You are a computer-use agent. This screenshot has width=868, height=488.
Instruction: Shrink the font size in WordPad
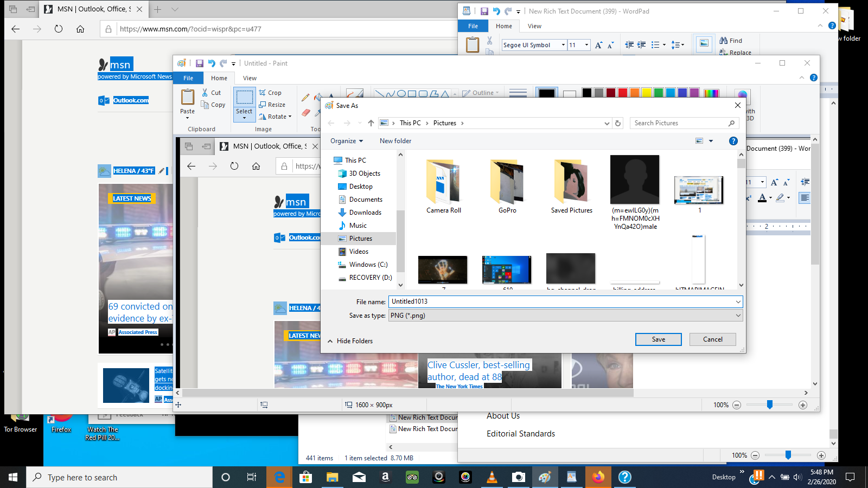tap(611, 45)
